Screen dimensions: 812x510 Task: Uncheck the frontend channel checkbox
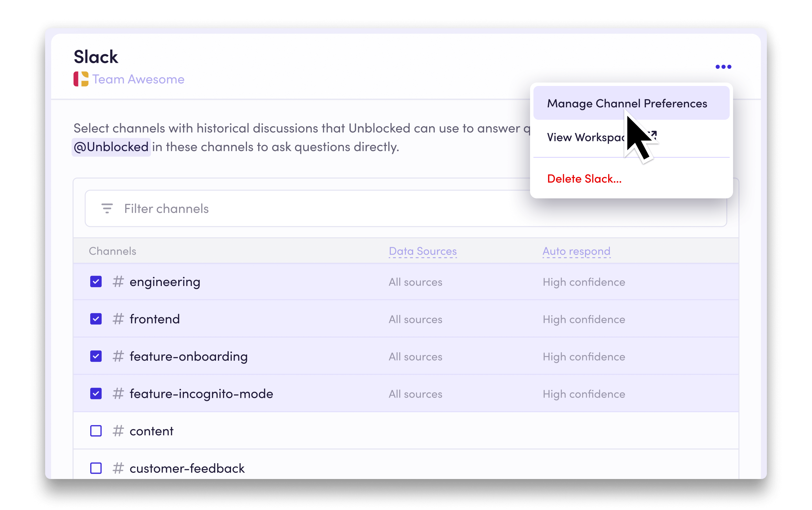96,319
